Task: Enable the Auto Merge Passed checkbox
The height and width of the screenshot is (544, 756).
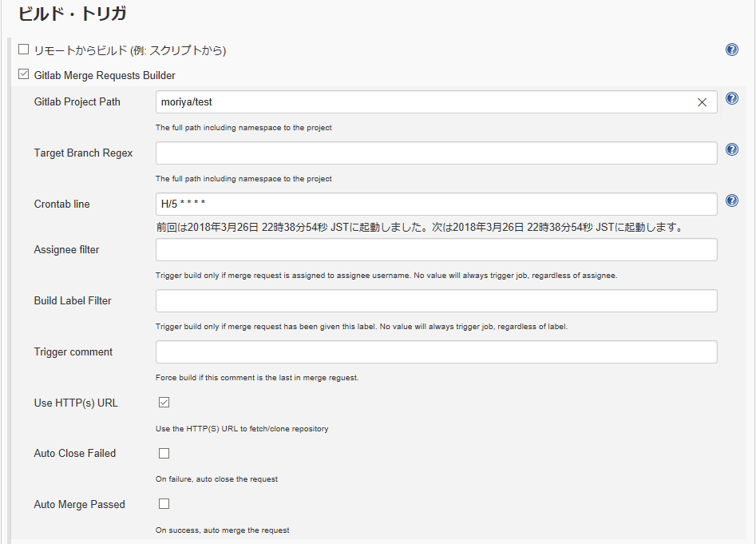Action: tap(164, 504)
